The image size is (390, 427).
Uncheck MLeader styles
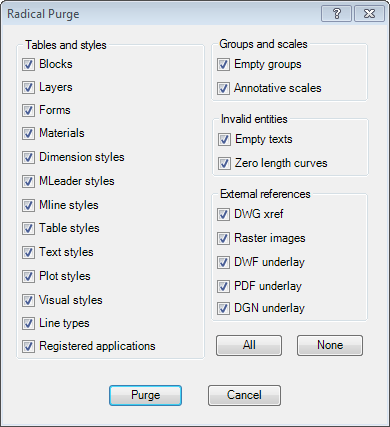coord(28,181)
